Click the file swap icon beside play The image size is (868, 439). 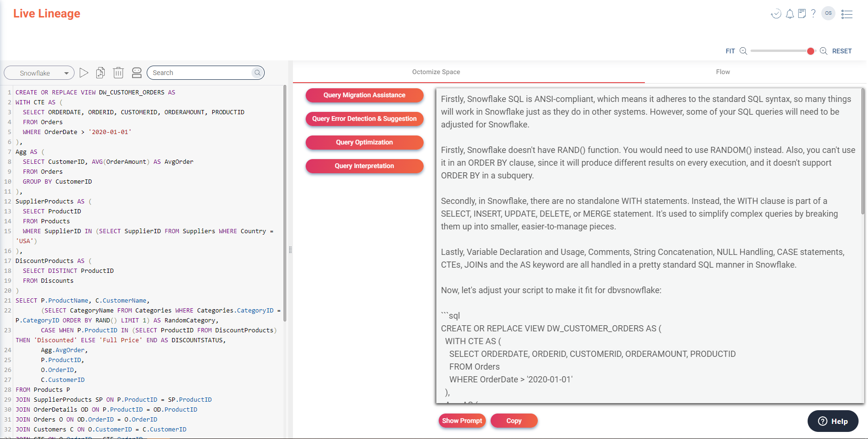coord(100,73)
